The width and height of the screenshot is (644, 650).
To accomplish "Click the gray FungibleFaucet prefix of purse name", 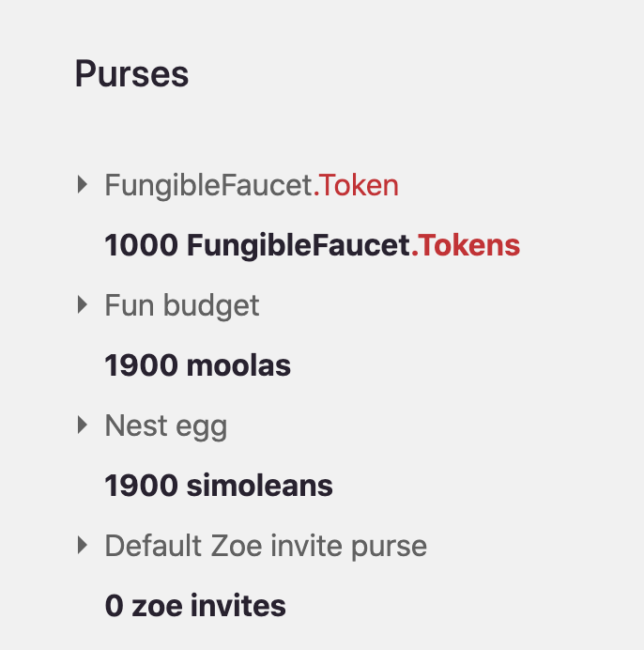I will [x=208, y=185].
